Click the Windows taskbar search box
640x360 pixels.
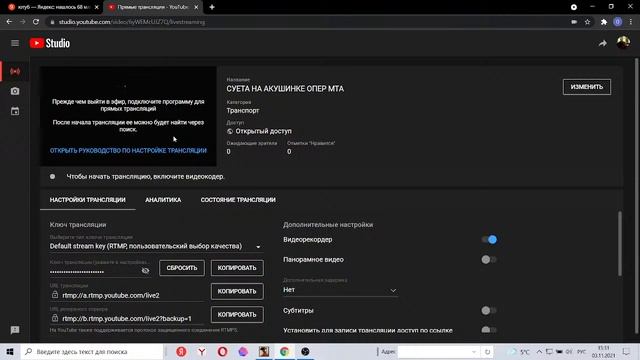pos(92,351)
